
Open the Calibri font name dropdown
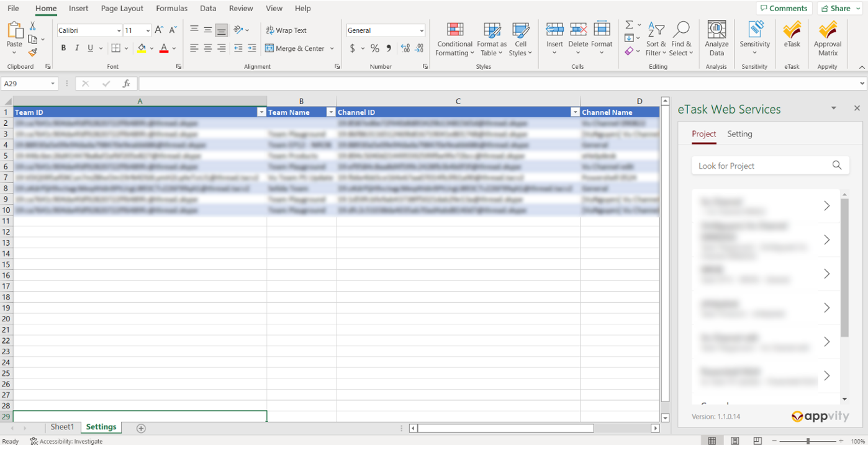(119, 30)
